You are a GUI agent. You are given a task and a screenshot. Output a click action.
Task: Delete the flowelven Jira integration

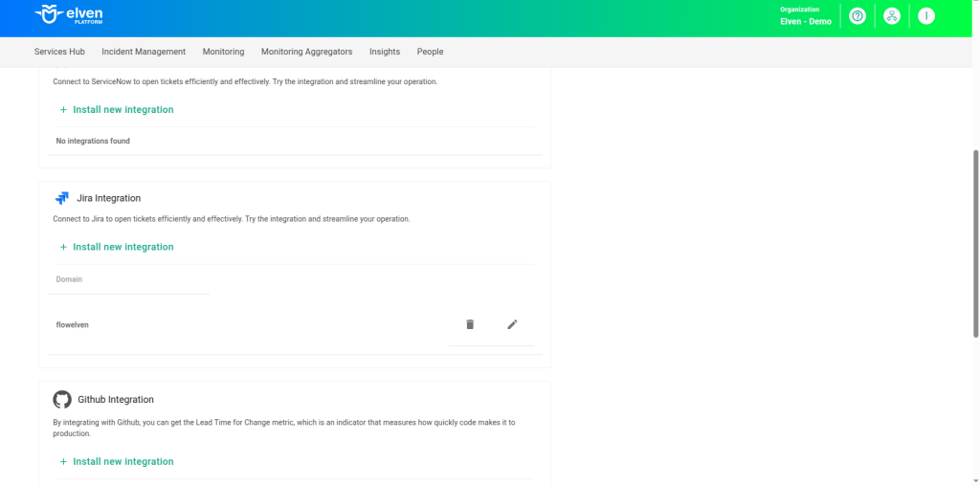point(470,324)
